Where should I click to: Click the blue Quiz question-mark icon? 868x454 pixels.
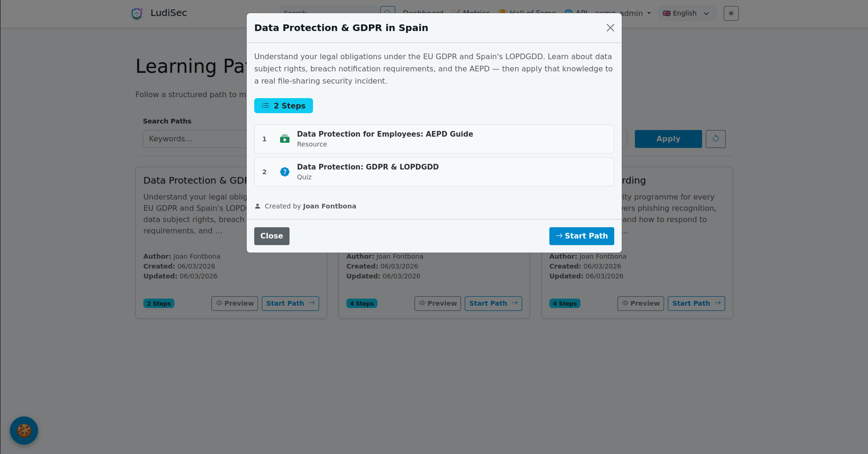(x=285, y=172)
